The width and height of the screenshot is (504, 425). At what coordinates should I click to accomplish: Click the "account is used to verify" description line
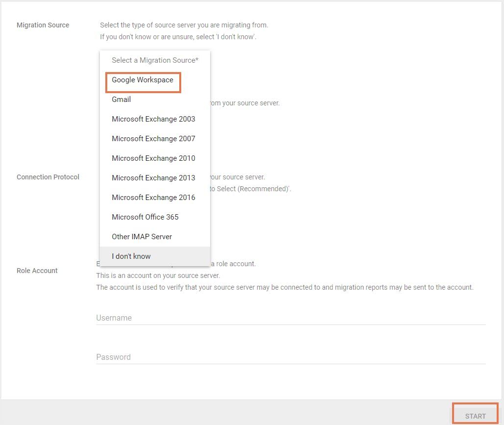pos(285,287)
